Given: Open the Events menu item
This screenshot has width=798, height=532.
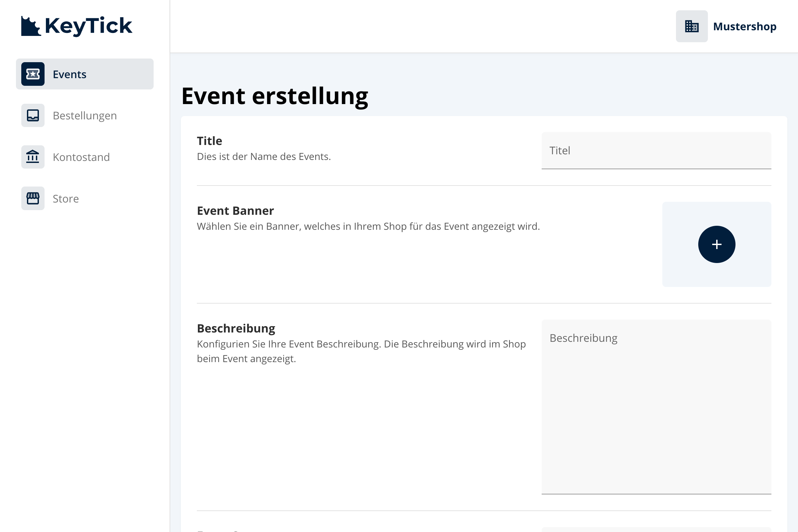Looking at the screenshot, I should pyautogui.click(x=69, y=74).
